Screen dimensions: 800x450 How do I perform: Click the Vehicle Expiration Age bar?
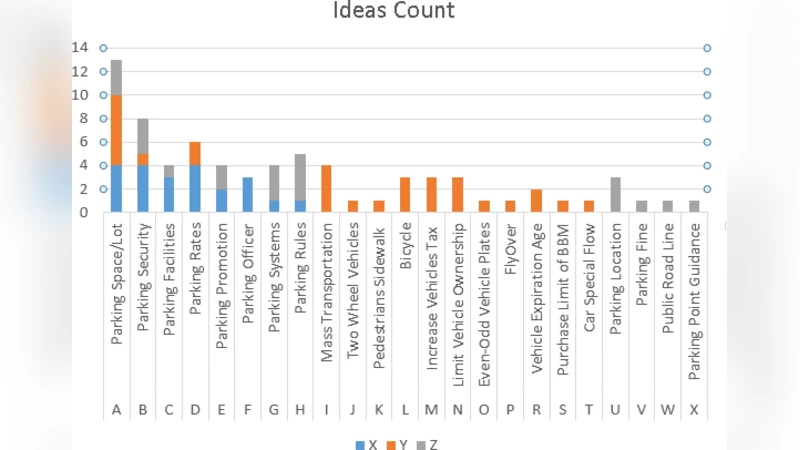pyautogui.click(x=537, y=200)
